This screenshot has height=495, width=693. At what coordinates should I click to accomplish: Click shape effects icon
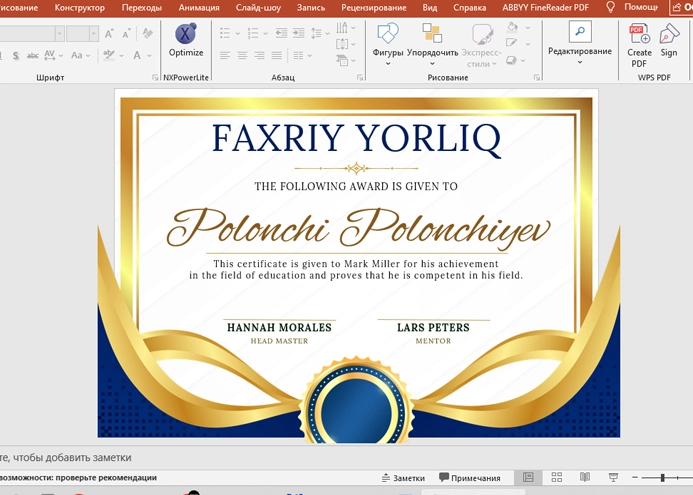512,60
